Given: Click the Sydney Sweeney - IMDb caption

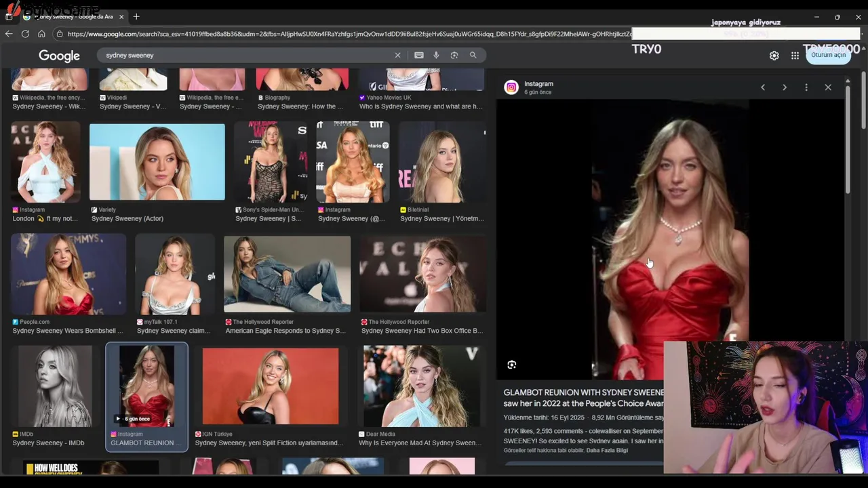Looking at the screenshot, I should (x=49, y=443).
